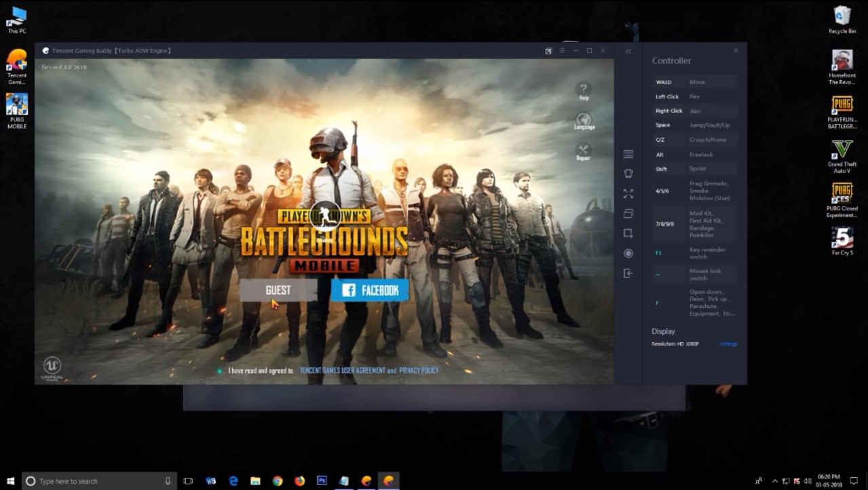Open File Explorer from the taskbar
This screenshot has width=868, height=490.
tap(255, 480)
